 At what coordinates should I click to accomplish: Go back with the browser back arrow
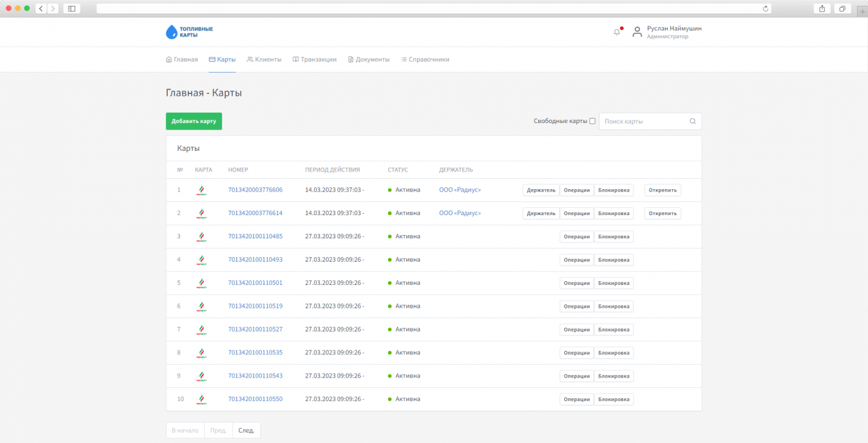point(41,8)
